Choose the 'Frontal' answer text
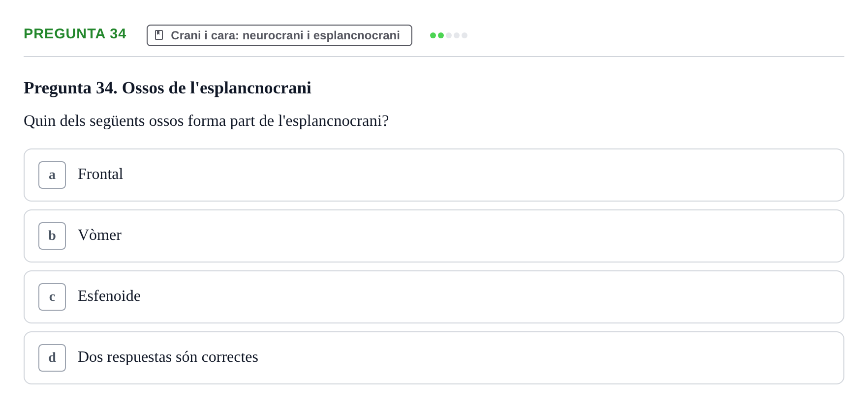Image resolution: width=868 pixels, height=409 pixels. tap(100, 174)
